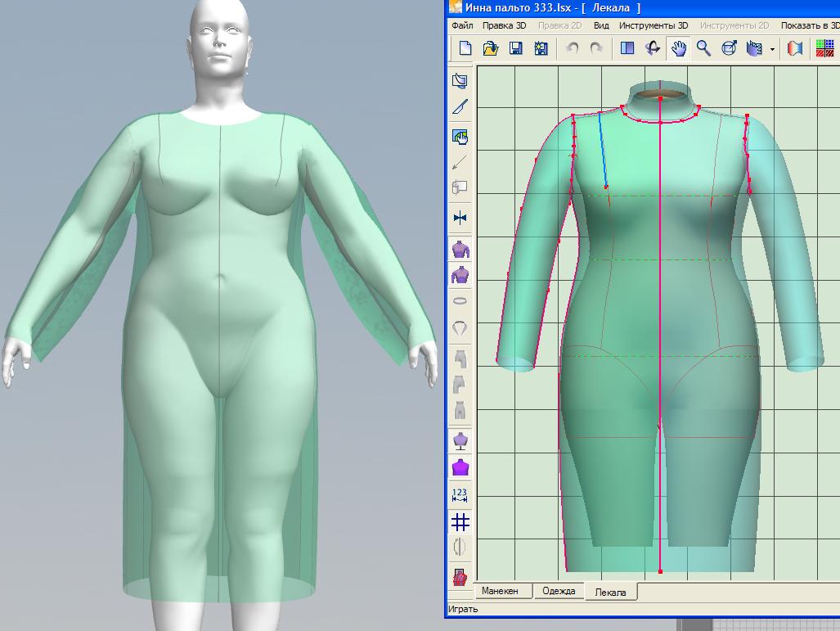
Task: Click the knee-length trousers icon
Action: coord(460,385)
